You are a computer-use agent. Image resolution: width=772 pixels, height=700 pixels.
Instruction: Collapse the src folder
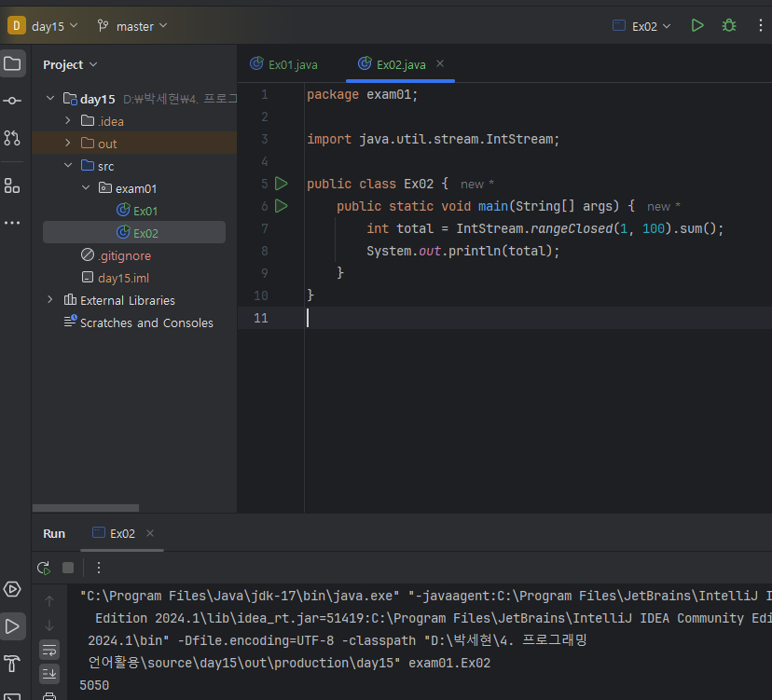(67, 166)
